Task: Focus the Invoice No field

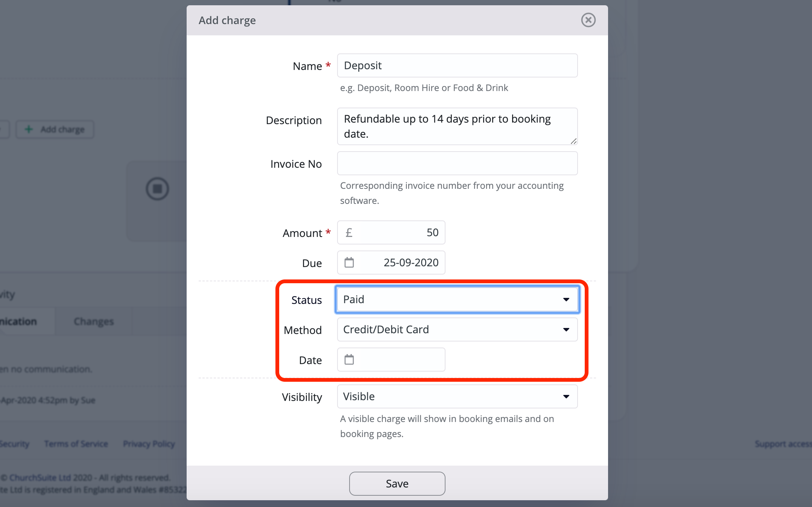Action: click(457, 163)
